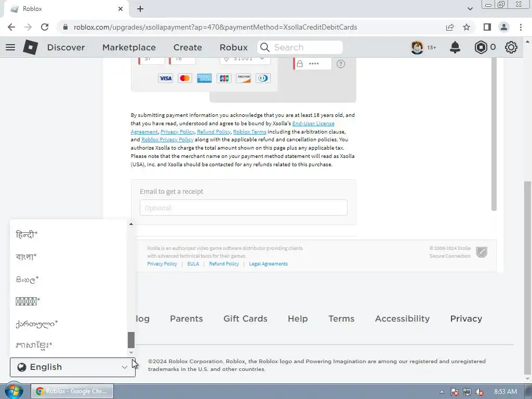Open the Marketplace nav item
This screenshot has width=532, height=399.
pos(129,47)
